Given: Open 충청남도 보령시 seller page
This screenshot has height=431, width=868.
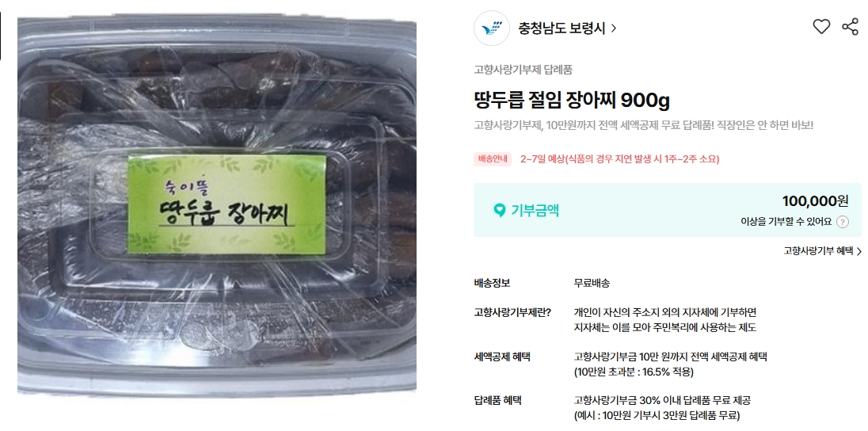Looking at the screenshot, I should (x=562, y=29).
